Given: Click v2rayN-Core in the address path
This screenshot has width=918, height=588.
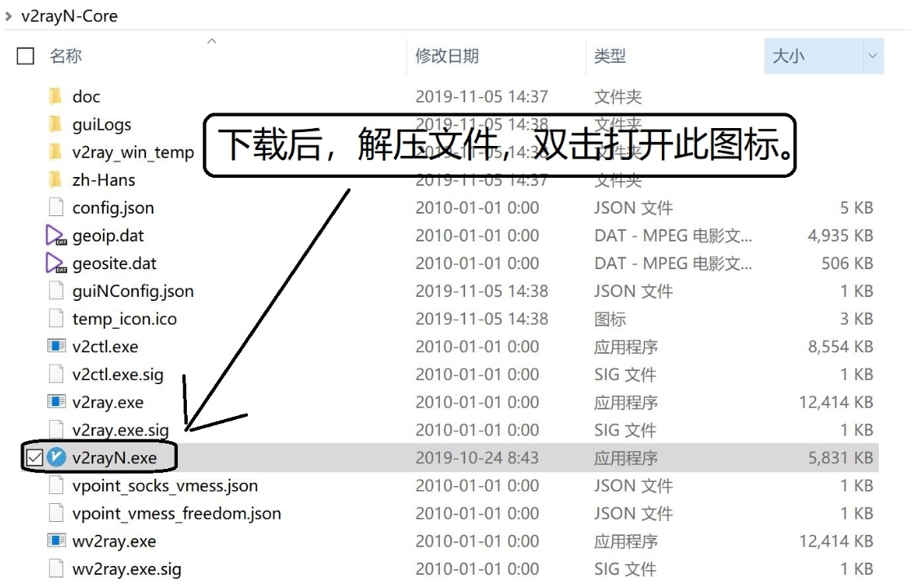Looking at the screenshot, I should pyautogui.click(x=69, y=15).
